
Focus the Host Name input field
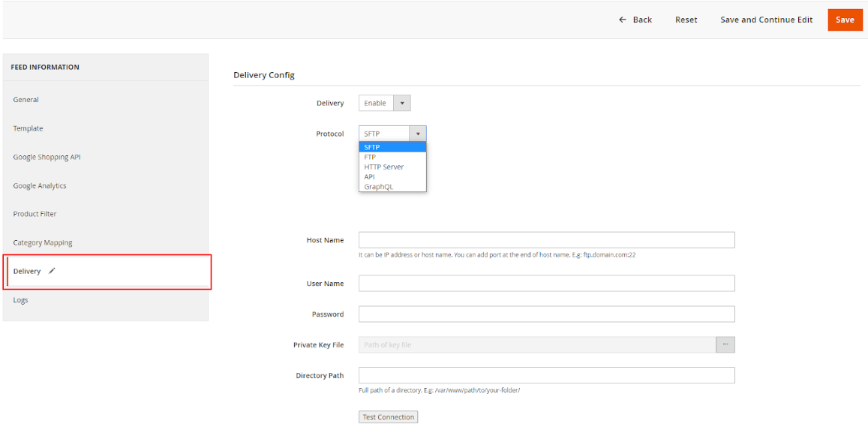pyautogui.click(x=546, y=240)
